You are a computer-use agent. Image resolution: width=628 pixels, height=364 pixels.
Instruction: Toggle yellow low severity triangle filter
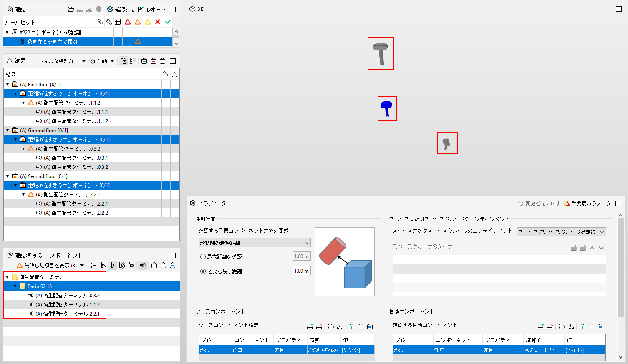(148, 22)
